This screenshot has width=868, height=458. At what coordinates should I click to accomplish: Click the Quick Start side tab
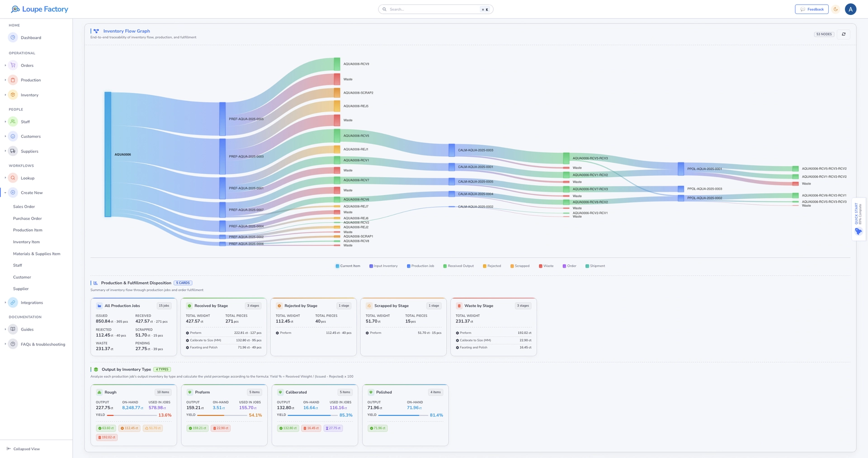click(859, 219)
